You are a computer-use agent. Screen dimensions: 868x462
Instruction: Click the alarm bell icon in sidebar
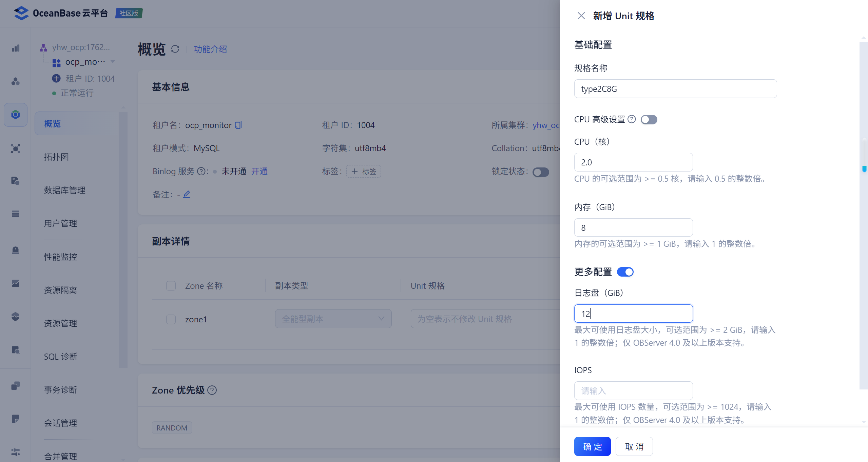click(16, 250)
